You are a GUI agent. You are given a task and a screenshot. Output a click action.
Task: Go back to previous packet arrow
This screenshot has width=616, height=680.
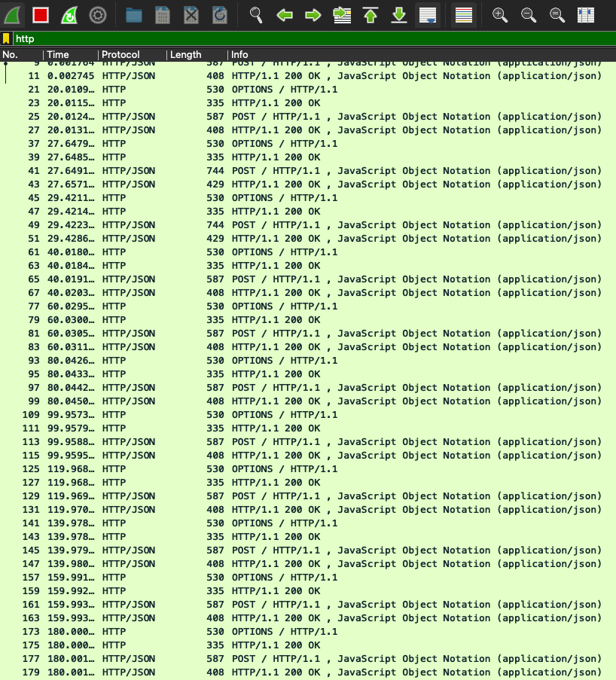(284, 14)
